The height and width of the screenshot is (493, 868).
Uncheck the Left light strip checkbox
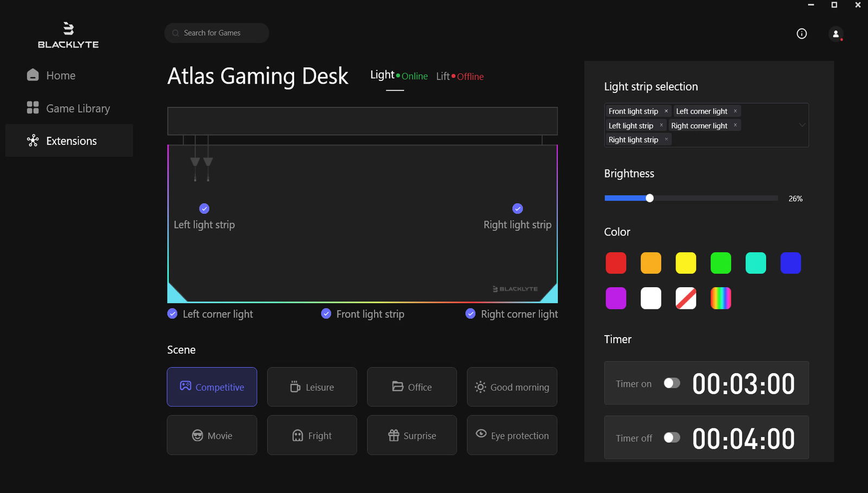pos(204,208)
